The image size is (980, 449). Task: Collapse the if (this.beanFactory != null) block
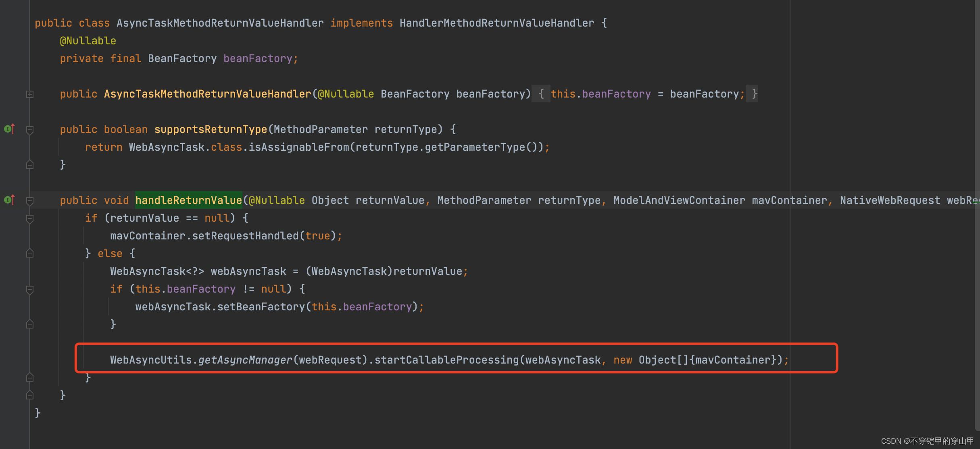(30, 289)
